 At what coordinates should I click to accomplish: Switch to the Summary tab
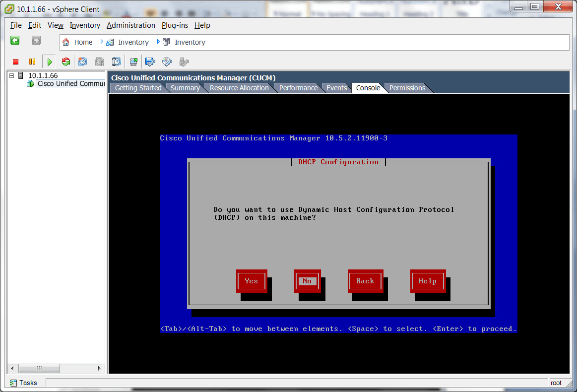185,88
